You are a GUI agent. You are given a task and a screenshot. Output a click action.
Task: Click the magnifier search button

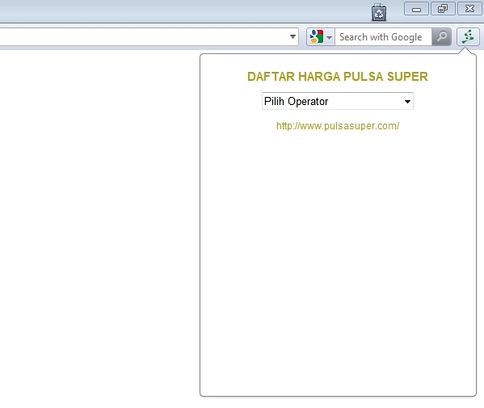442,37
